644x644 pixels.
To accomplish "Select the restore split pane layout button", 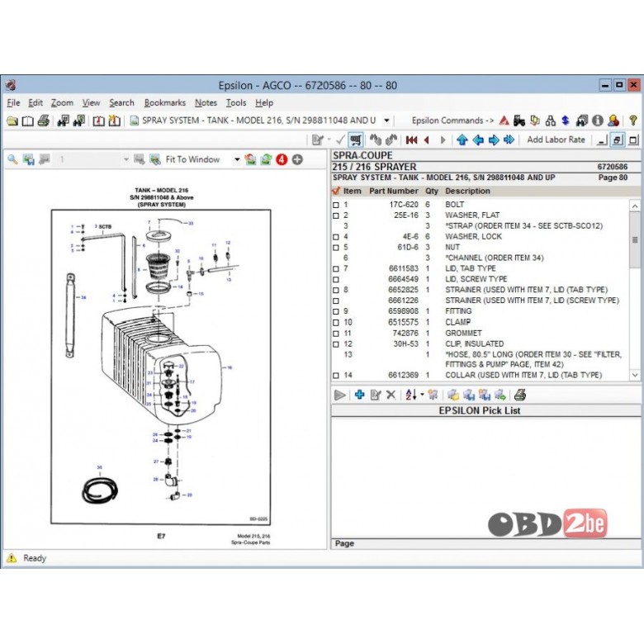I will pyautogui.click(x=618, y=140).
